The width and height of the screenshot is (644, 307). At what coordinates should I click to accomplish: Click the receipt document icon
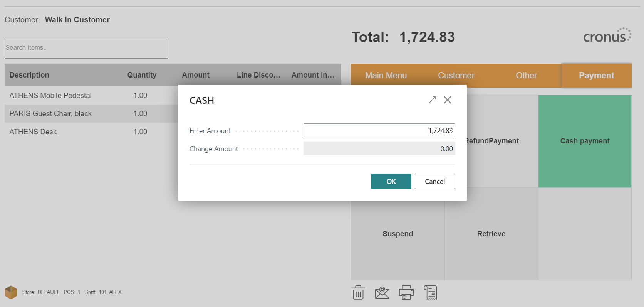coord(430,293)
